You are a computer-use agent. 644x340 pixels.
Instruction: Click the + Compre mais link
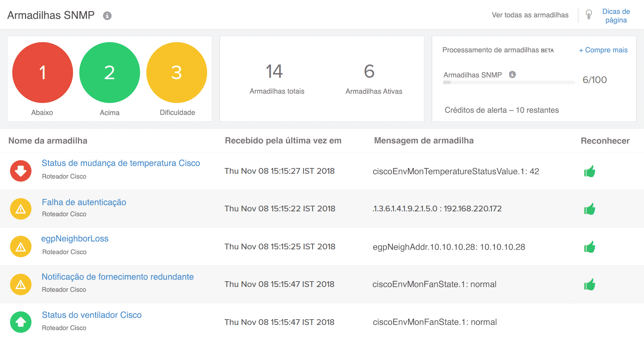coord(603,50)
